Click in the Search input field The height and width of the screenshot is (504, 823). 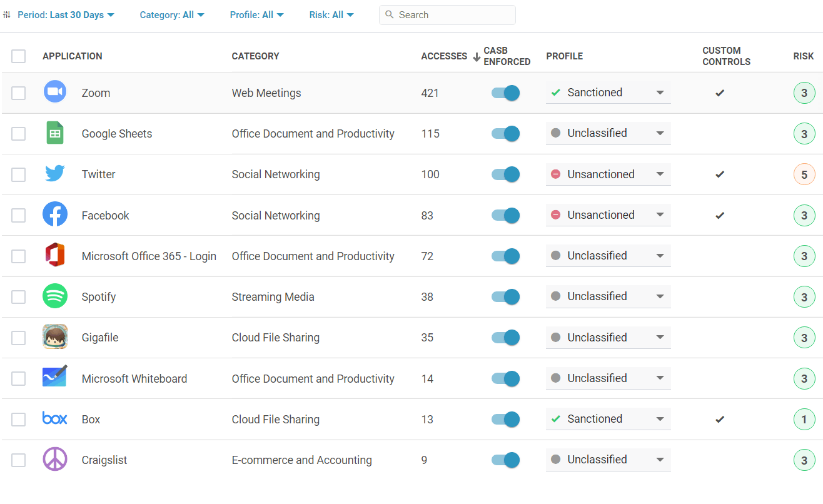click(x=447, y=15)
